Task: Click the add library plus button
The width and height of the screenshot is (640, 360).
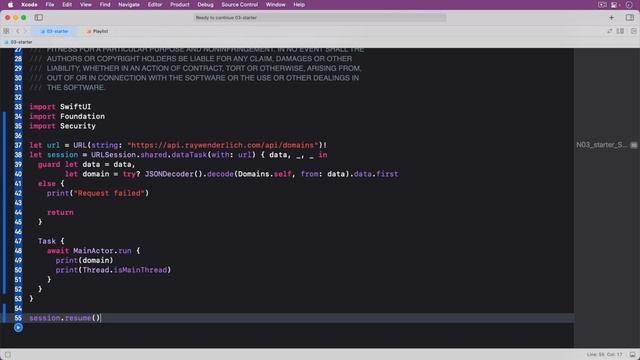Action: [x=611, y=18]
